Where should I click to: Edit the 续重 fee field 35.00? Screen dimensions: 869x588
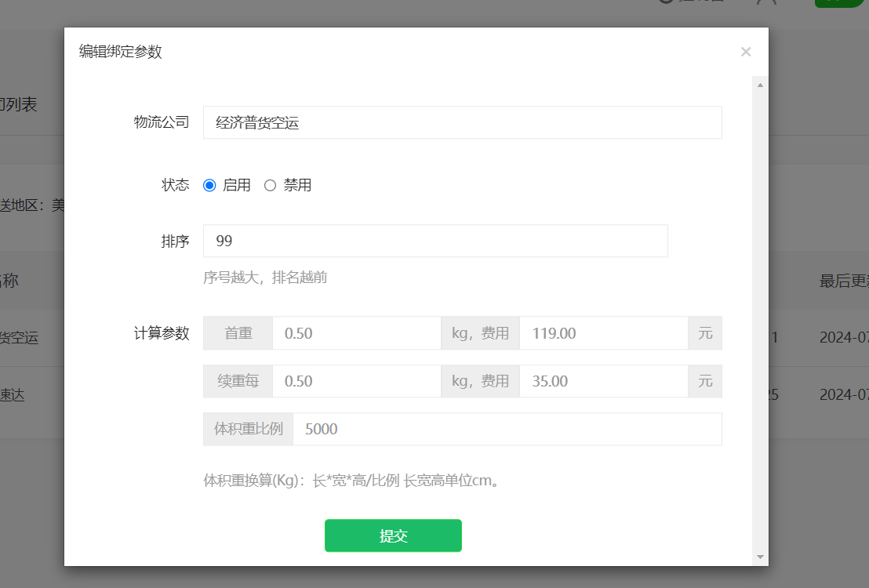(x=604, y=381)
